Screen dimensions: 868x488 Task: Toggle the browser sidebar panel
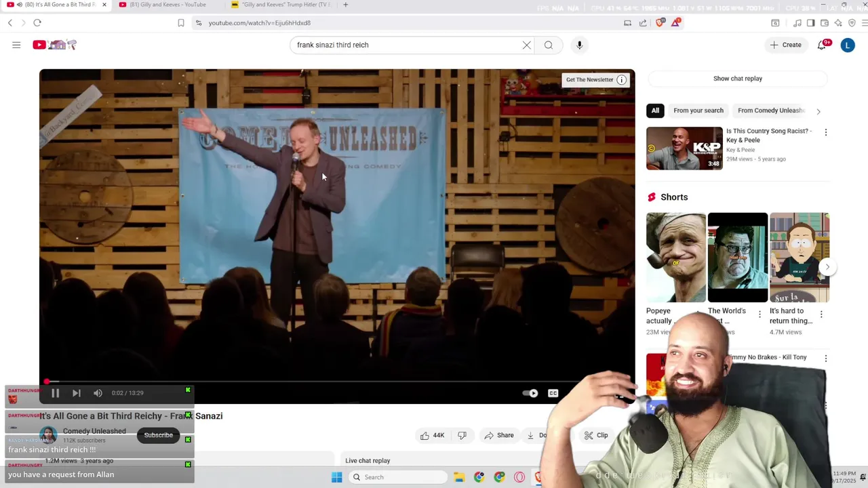pyautogui.click(x=810, y=23)
